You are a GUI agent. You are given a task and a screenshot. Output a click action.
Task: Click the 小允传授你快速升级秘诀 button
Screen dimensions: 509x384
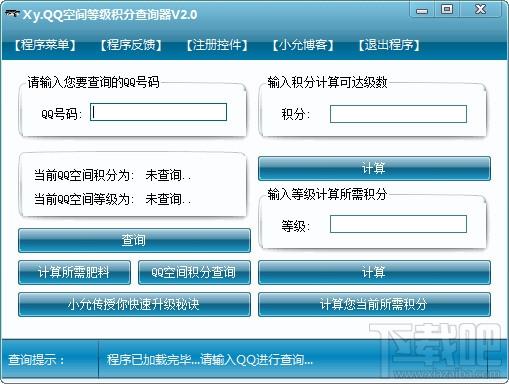[x=134, y=304]
